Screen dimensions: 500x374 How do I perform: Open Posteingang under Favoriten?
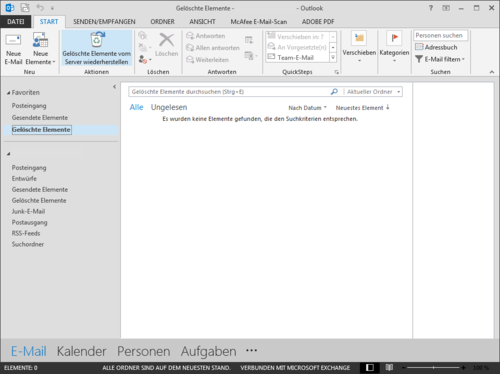point(29,106)
